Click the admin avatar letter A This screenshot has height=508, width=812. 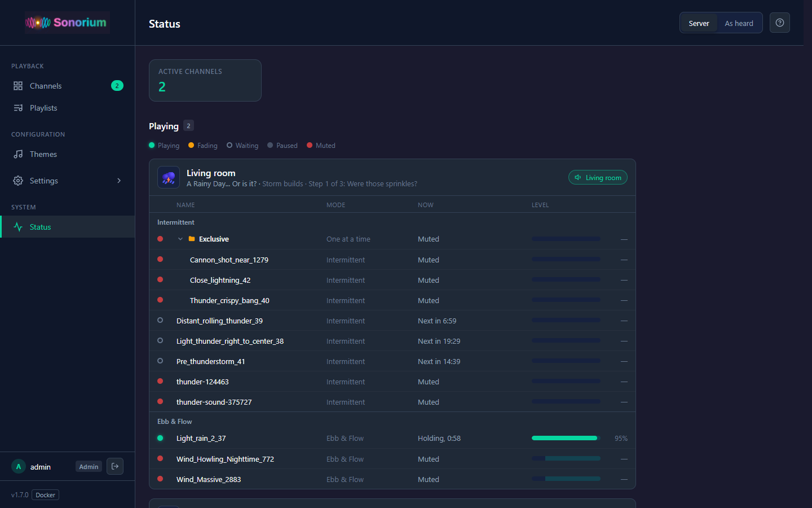(19, 467)
